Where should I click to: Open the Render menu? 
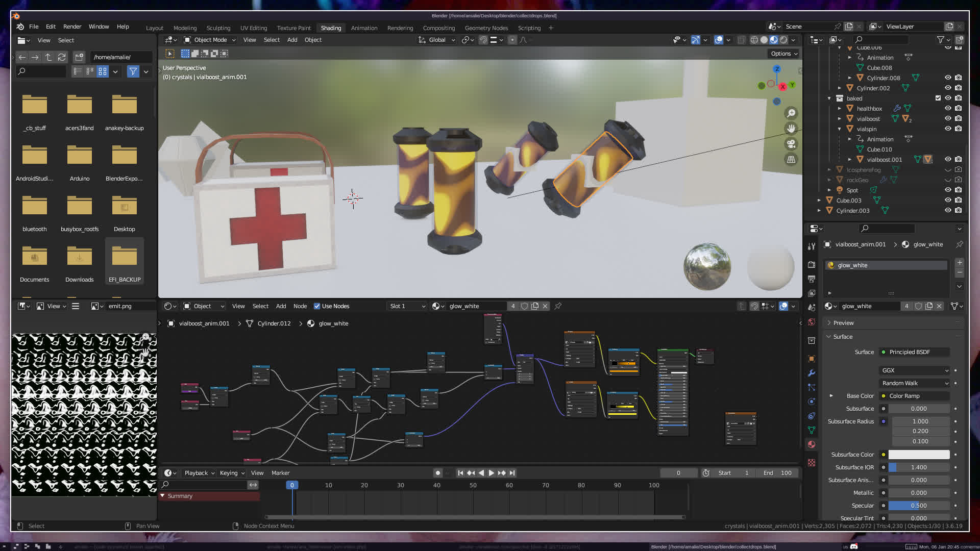tap(72, 27)
